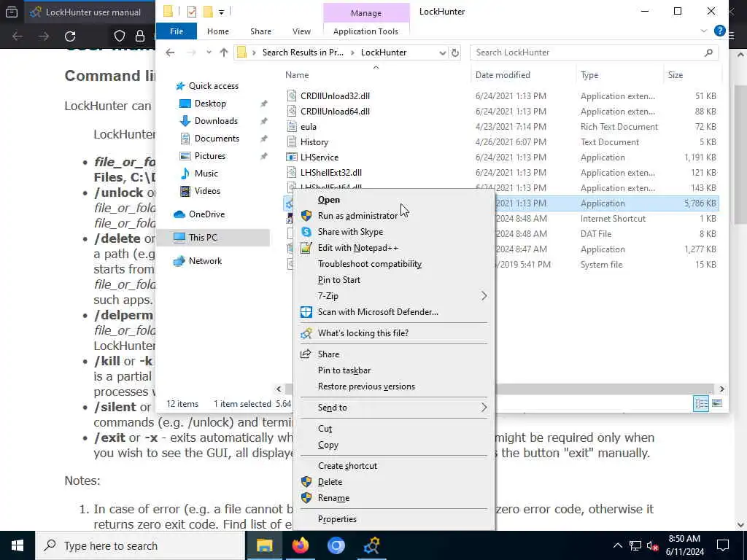This screenshot has width=747, height=560.
Task: Open the Recent locations dropdown
Action: 209,52
